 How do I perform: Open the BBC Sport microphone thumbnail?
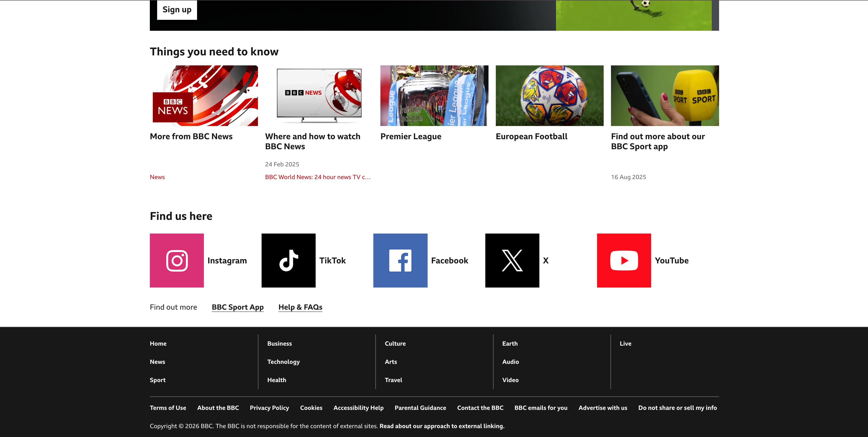[x=665, y=96]
